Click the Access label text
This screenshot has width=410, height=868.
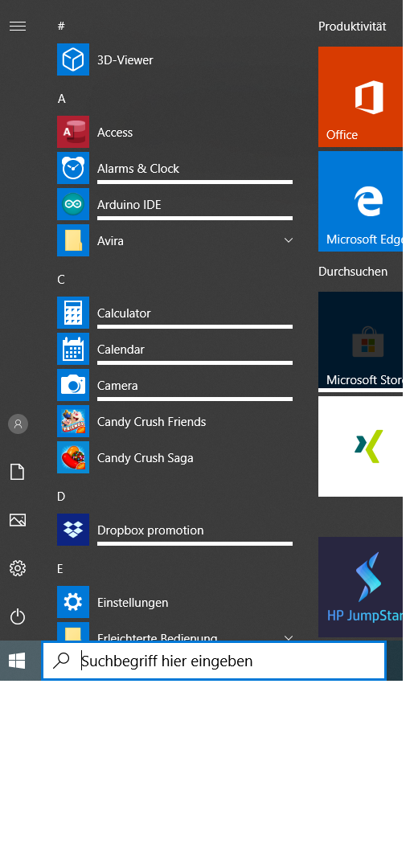[115, 133]
